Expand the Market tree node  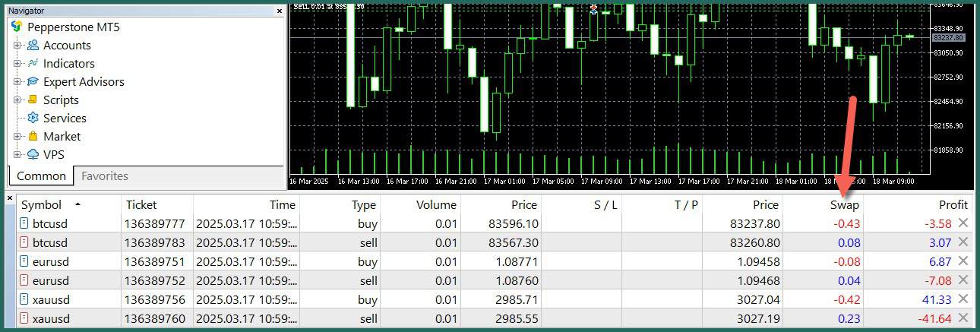[x=17, y=137]
